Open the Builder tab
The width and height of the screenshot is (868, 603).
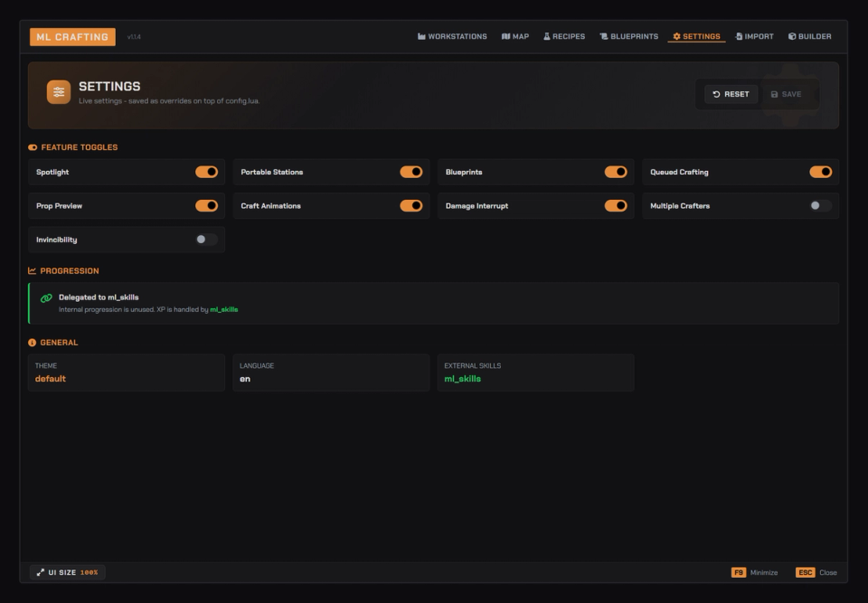(x=810, y=36)
